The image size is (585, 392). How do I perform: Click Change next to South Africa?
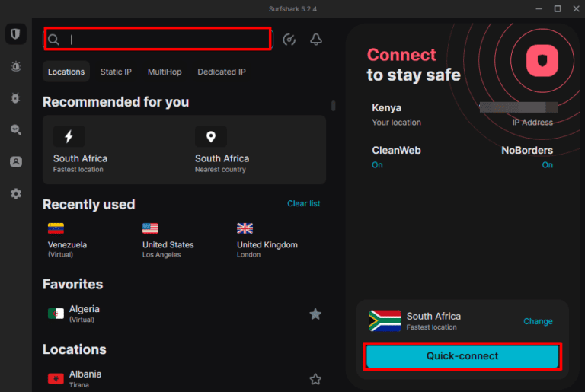click(x=538, y=321)
